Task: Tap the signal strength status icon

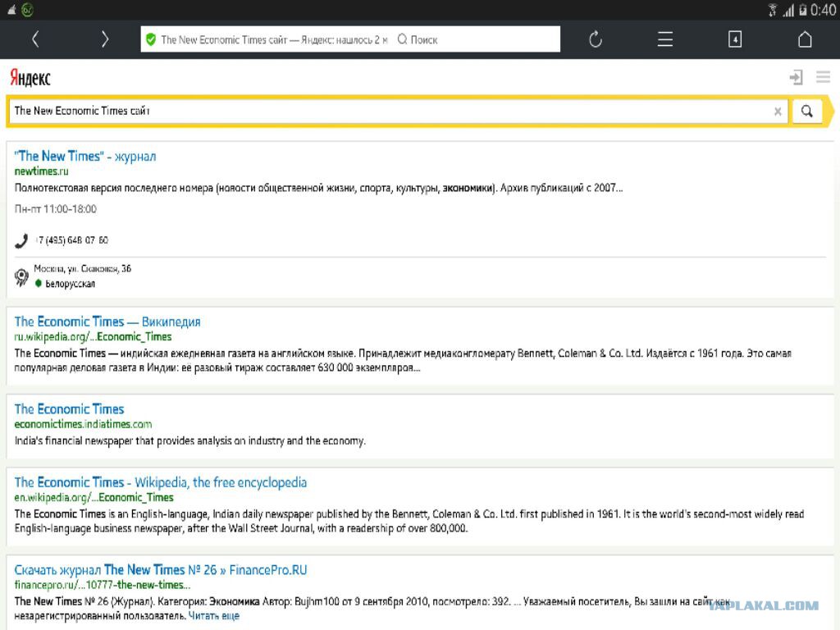Action: [787, 10]
